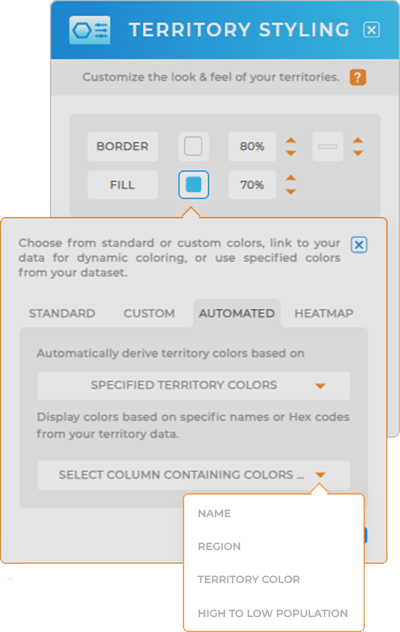Click the orange help question mark icon
The height and width of the screenshot is (632, 400).
point(358,77)
